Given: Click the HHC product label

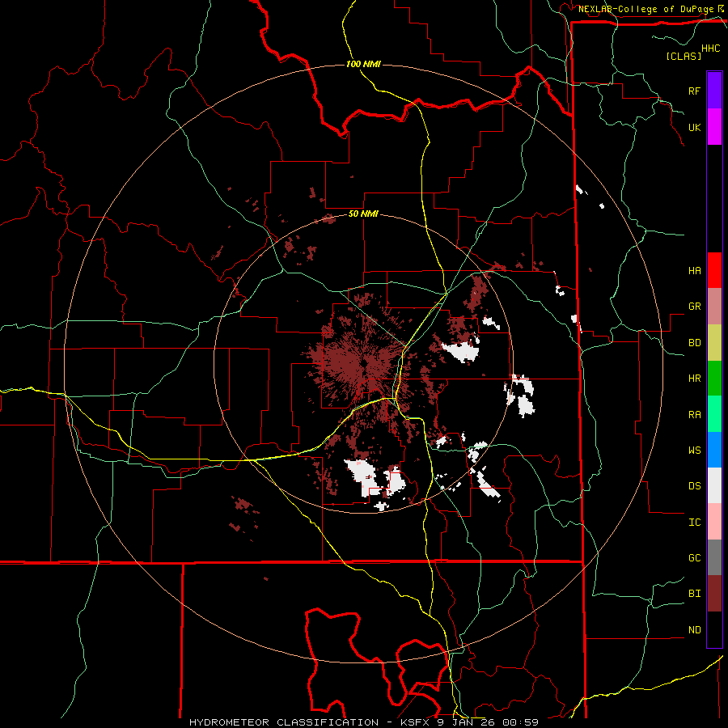Looking at the screenshot, I should [x=711, y=49].
